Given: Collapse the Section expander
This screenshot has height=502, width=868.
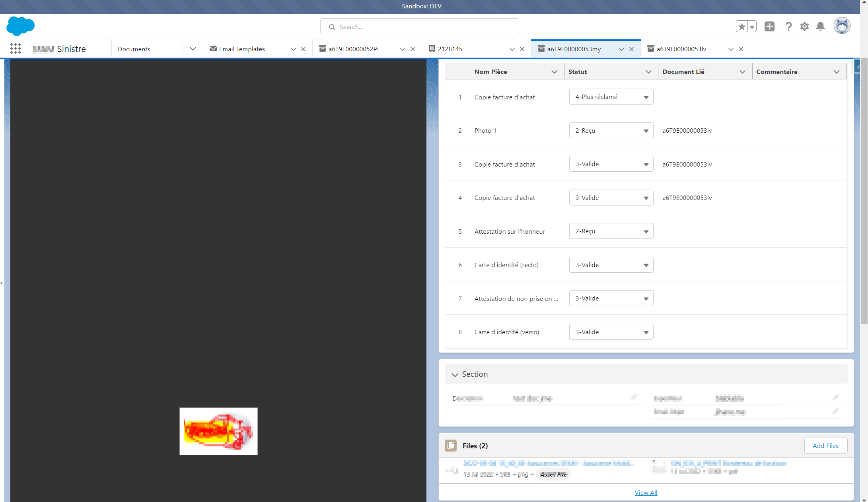Looking at the screenshot, I should click(x=455, y=374).
